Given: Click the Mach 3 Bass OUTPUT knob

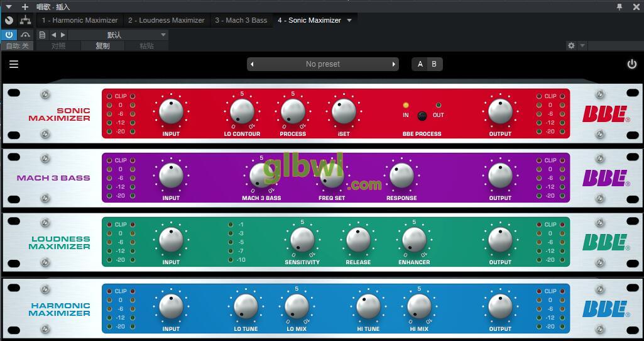Looking at the screenshot, I should pos(500,176).
